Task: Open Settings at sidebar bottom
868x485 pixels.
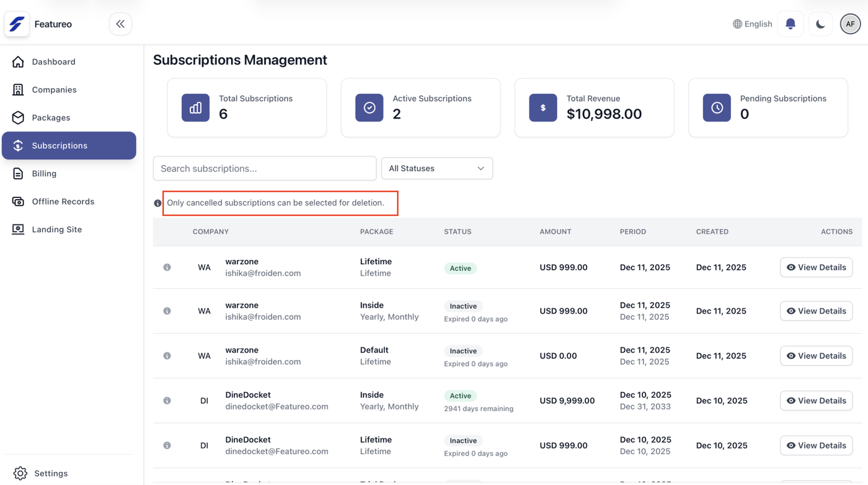Action: pos(51,473)
